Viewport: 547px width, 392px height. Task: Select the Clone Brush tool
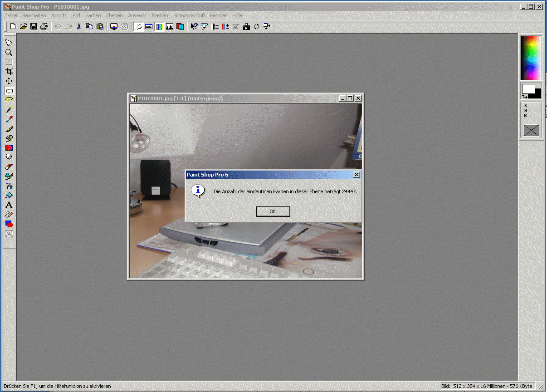pos(9,138)
